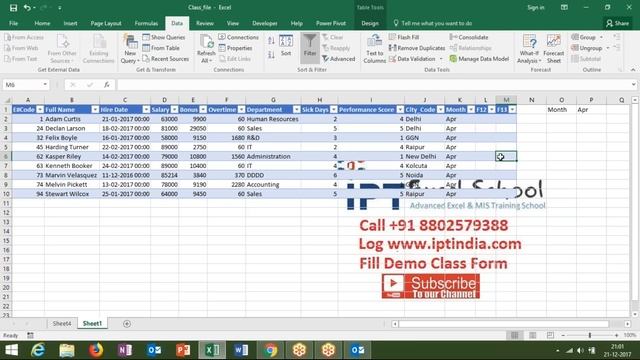This screenshot has height=360, width=640.
Task: Click Text to Columns icon
Action: (374, 41)
